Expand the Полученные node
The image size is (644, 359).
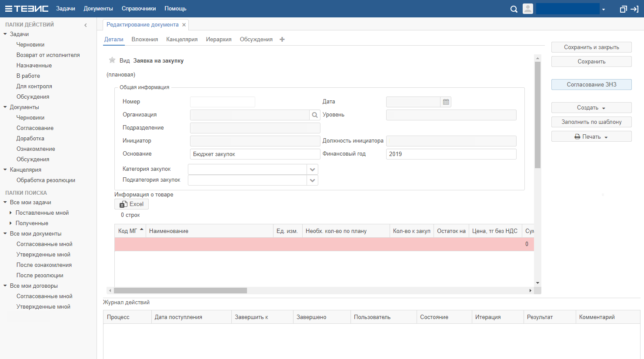pyautogui.click(x=11, y=223)
